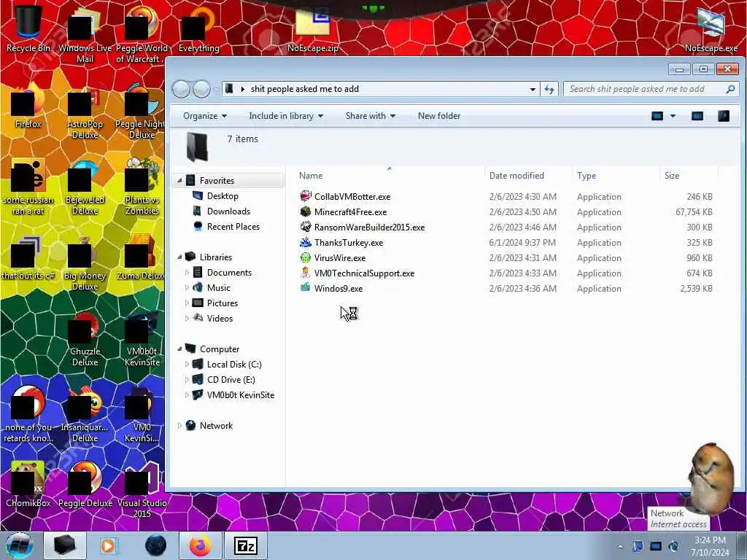747x560 pixels.
Task: Click the 6/1/2024 9:37 PM date cell
Action: [x=522, y=242]
